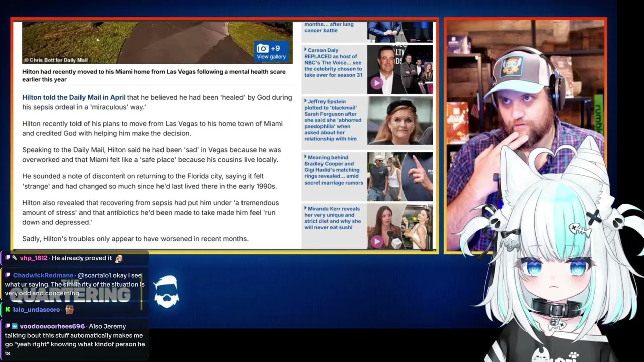Click the bearded streamer's webcam feed

coord(525,136)
